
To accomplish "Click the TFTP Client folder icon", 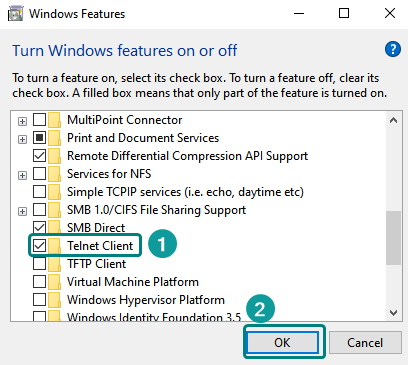I will pos(54,264).
